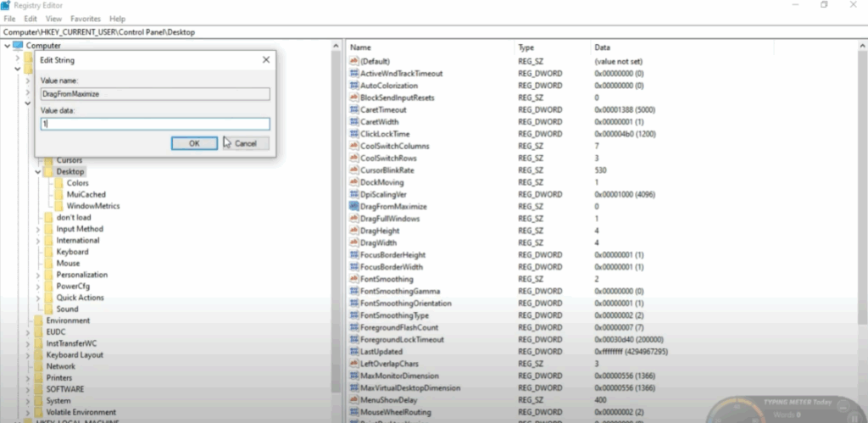
Task: Click the MenuShowDelay value icon
Action: (354, 399)
